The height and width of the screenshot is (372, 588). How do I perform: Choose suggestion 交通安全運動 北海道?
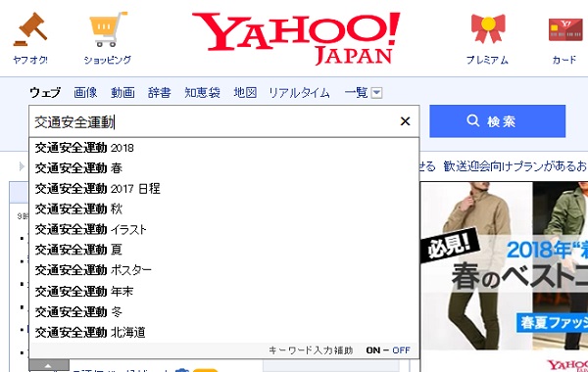pyautogui.click(x=223, y=332)
